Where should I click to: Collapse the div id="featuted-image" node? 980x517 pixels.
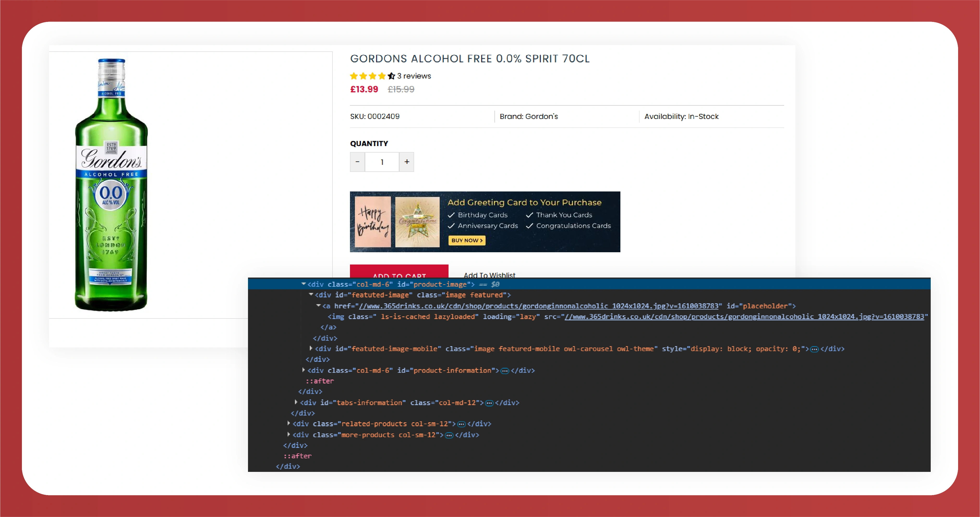coord(311,294)
